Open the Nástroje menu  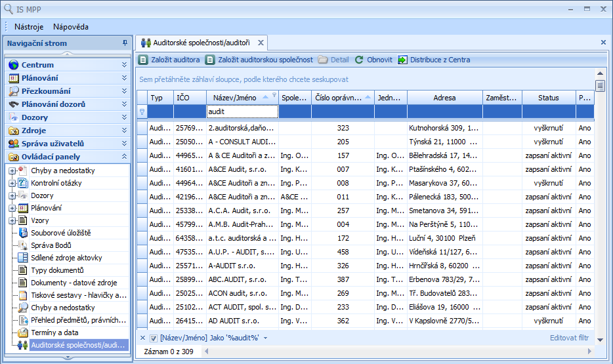(29, 27)
